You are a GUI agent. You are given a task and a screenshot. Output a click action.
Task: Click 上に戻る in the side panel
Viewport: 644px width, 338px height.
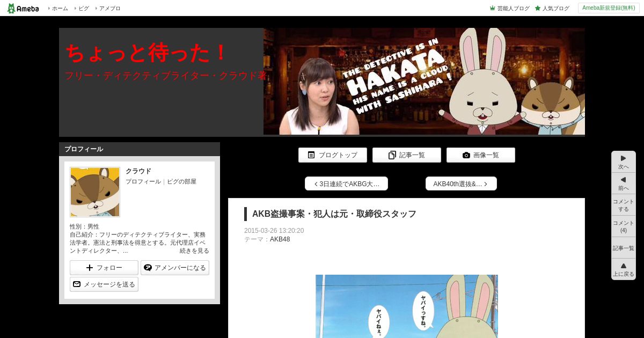(x=624, y=269)
